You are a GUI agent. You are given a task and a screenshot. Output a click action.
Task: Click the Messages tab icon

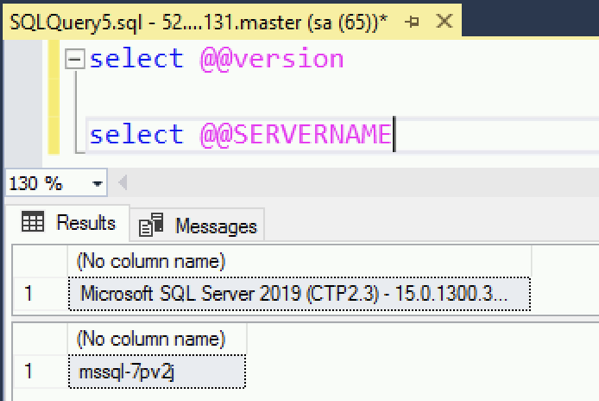[x=151, y=225]
